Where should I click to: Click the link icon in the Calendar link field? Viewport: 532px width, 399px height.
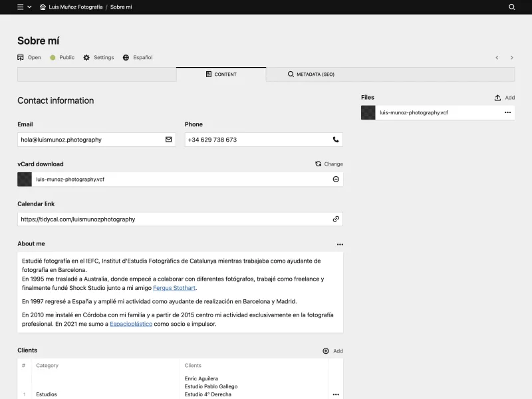click(335, 219)
